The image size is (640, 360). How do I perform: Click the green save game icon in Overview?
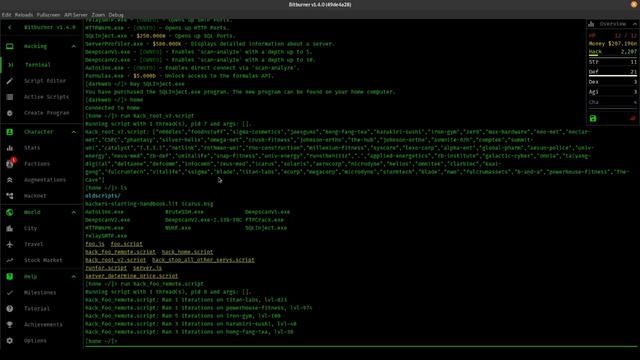tap(593, 118)
